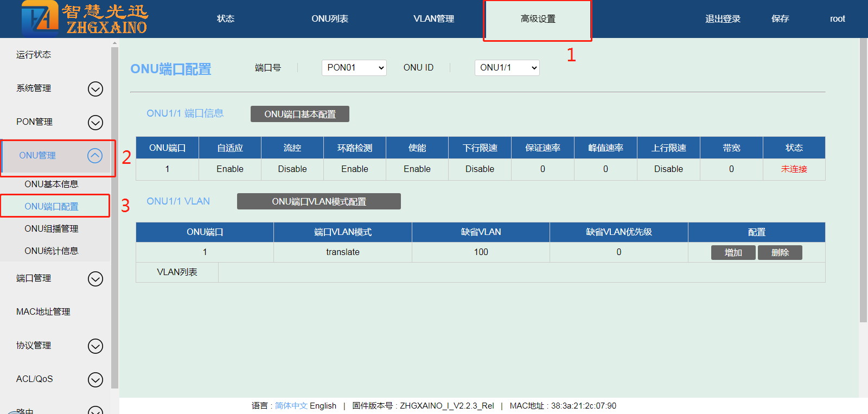Expand the ACL/QoS chevron icon
The width and height of the screenshot is (868, 414).
click(95, 380)
